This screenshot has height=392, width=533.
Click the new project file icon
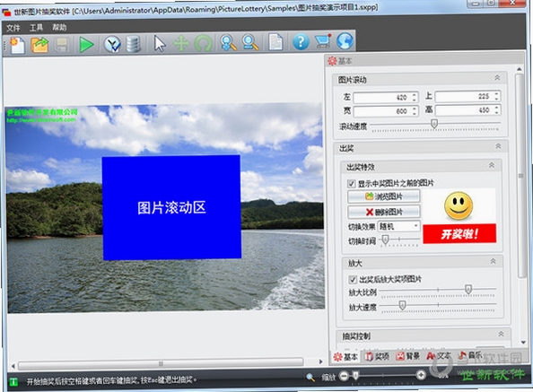point(17,45)
